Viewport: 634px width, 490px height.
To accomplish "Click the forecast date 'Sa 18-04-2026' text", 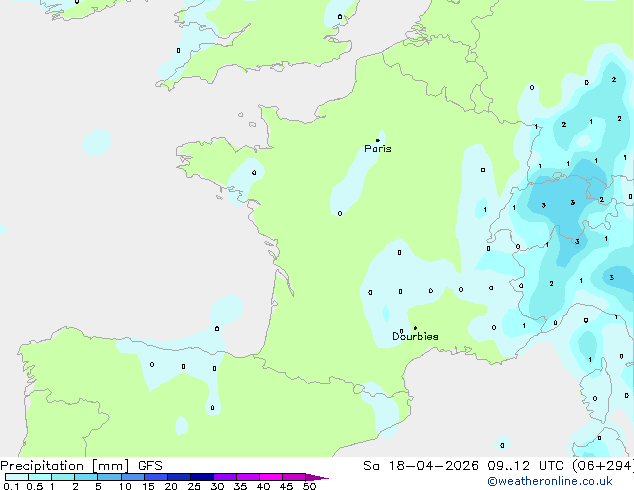I will click(x=421, y=466).
